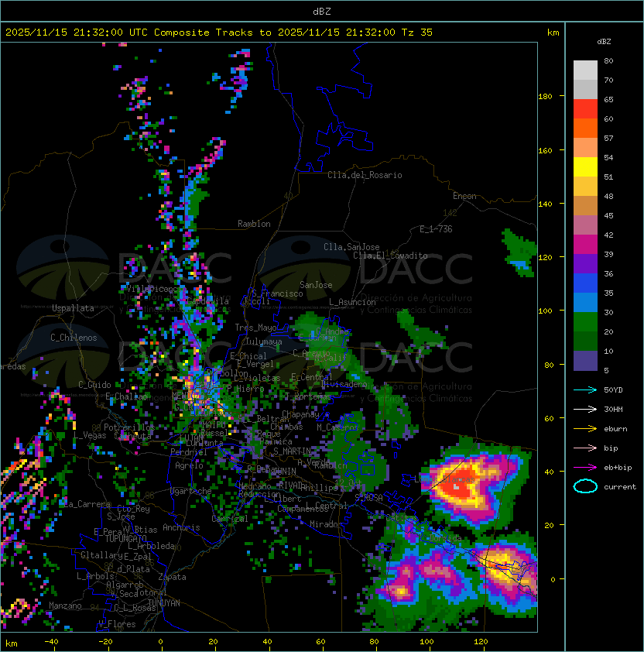Image resolution: width=644 pixels, height=652 pixels.
Task: Click the -40 tick on bottom axis
Action: point(51,642)
